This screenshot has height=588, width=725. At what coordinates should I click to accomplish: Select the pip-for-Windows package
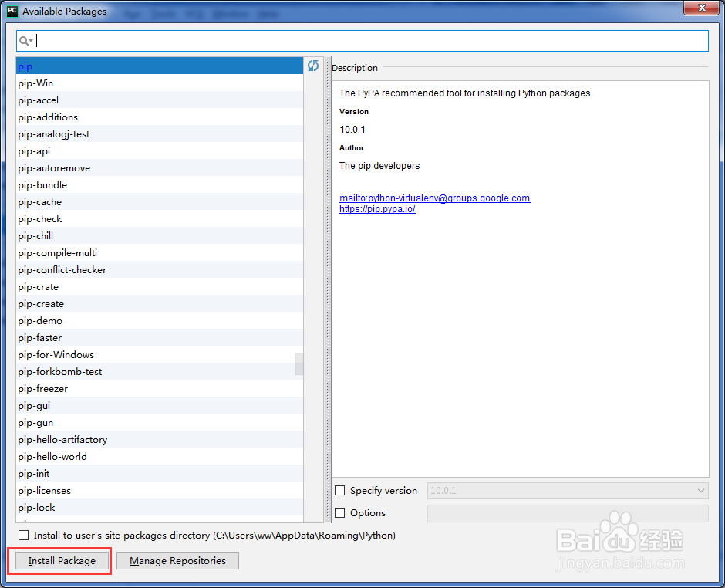pos(160,355)
